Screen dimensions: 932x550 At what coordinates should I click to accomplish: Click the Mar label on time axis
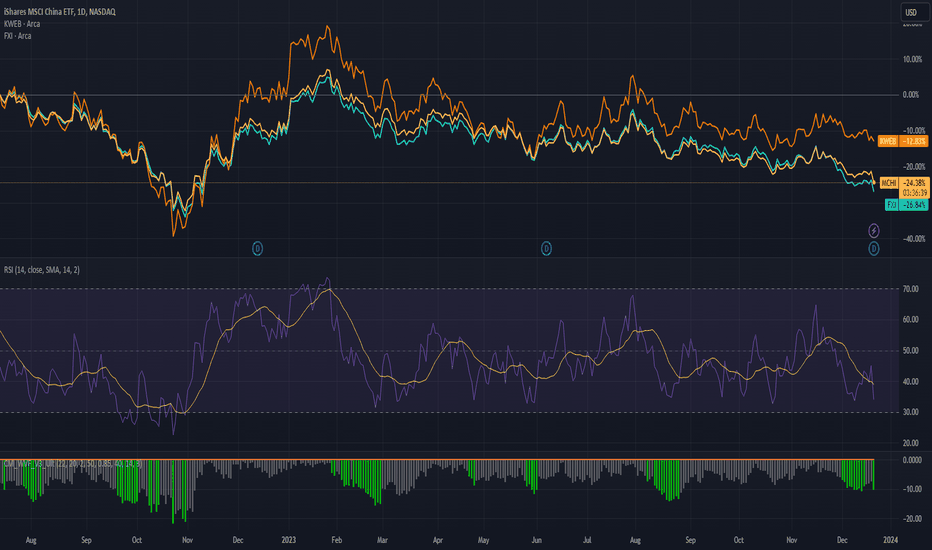382,540
